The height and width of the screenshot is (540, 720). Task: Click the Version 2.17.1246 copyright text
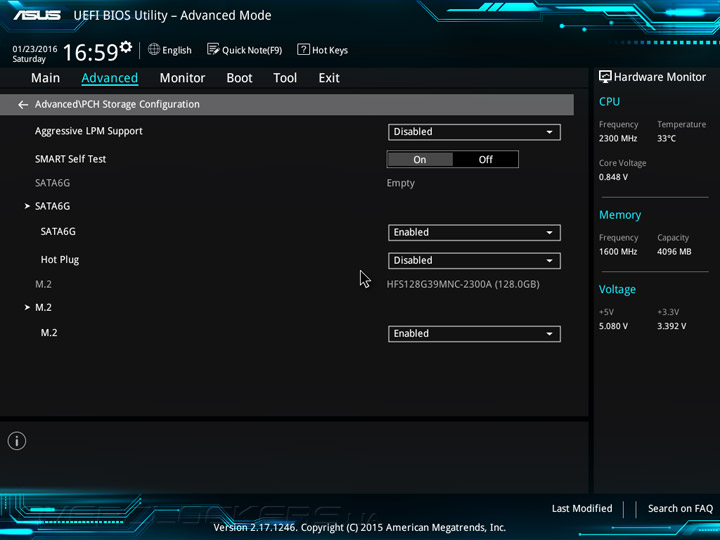tap(360, 528)
